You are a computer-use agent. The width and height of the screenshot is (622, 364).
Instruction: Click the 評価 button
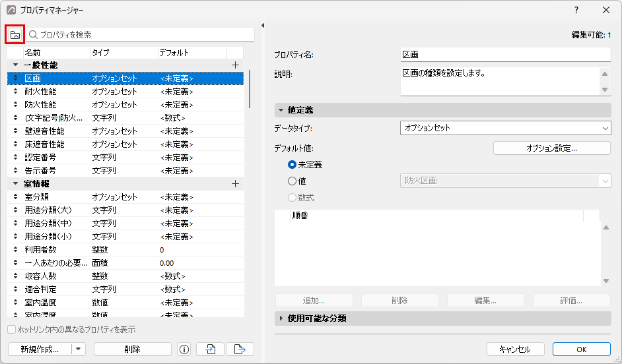[x=572, y=301]
